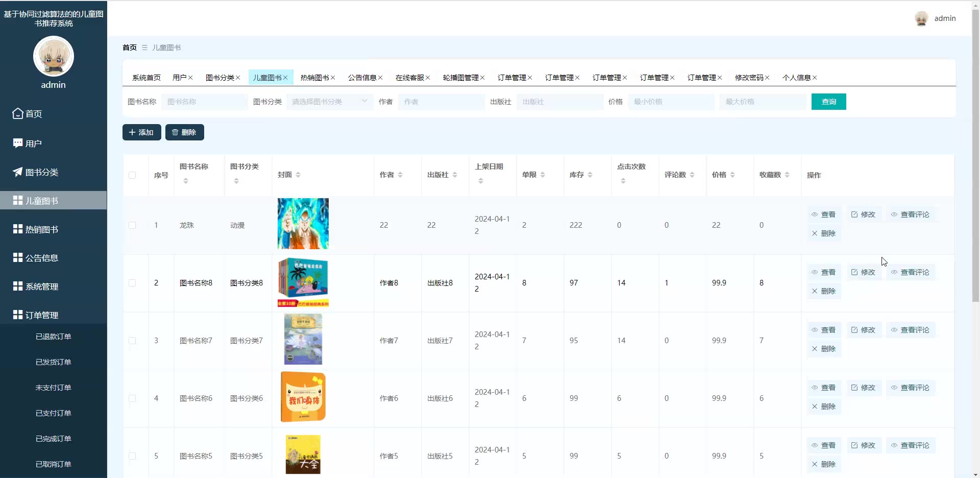Click the chat icon beside 用户
Image resolution: width=980 pixels, height=478 pixels.
(18, 143)
